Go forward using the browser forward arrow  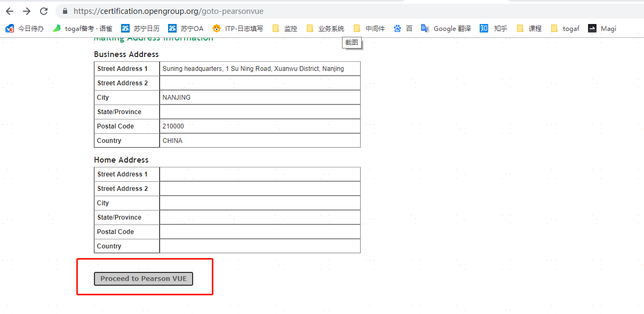coord(27,11)
